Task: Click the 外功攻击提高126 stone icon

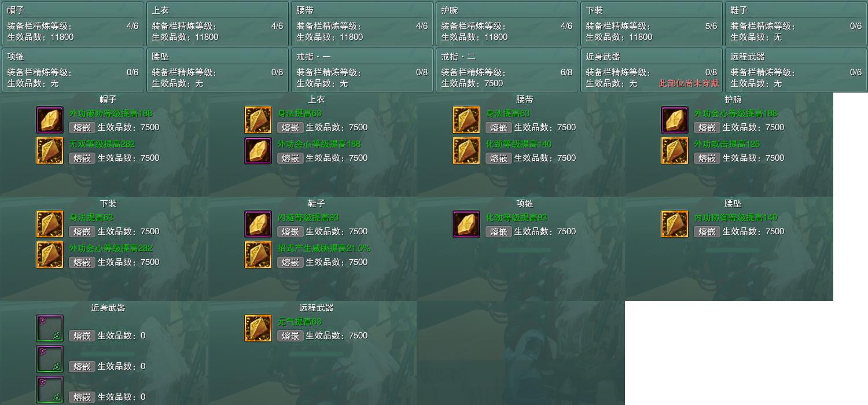Action: click(675, 151)
